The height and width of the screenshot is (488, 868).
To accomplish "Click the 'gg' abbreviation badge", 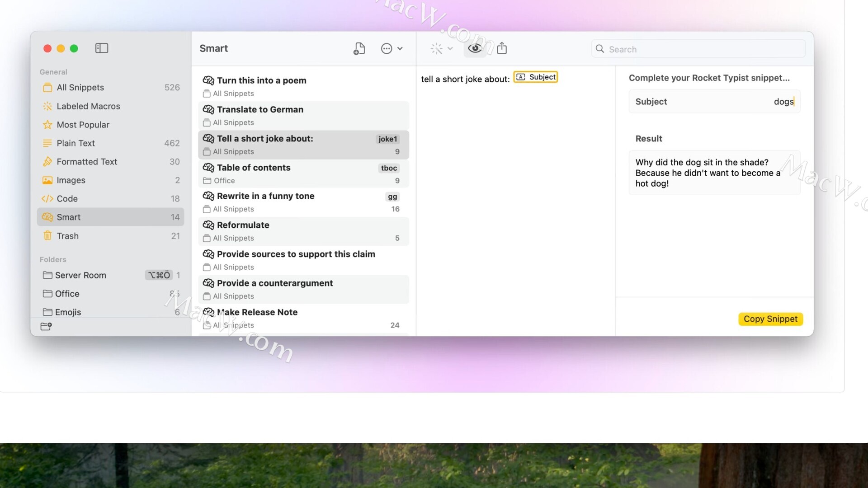I will pos(392,197).
